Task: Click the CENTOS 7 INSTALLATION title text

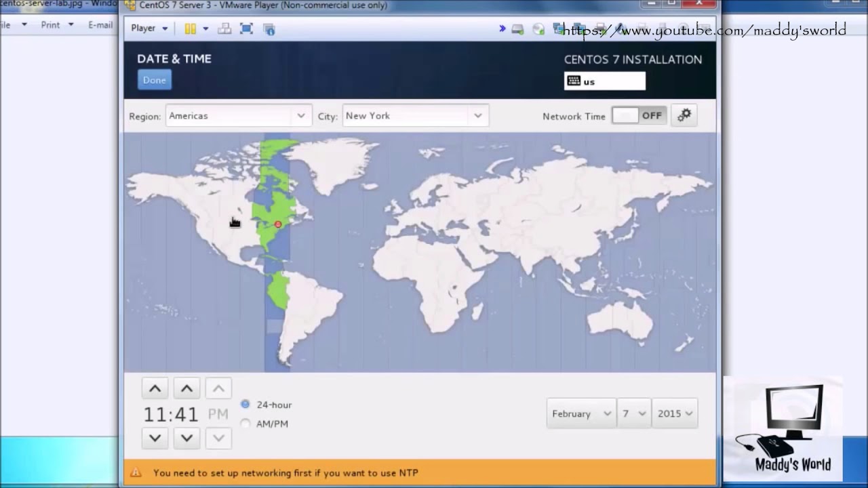Action: [633, 60]
